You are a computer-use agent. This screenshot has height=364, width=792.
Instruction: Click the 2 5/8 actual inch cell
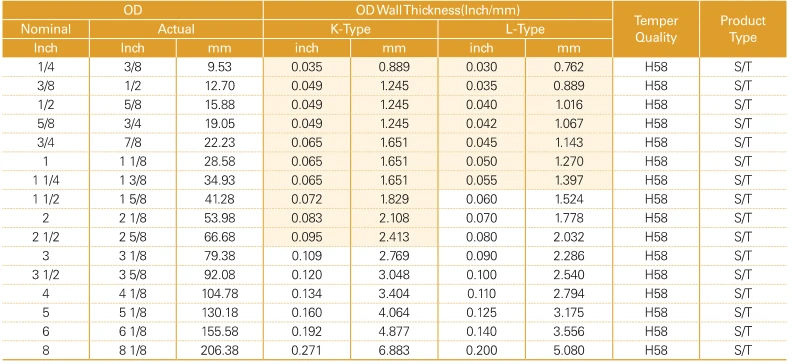(x=132, y=237)
